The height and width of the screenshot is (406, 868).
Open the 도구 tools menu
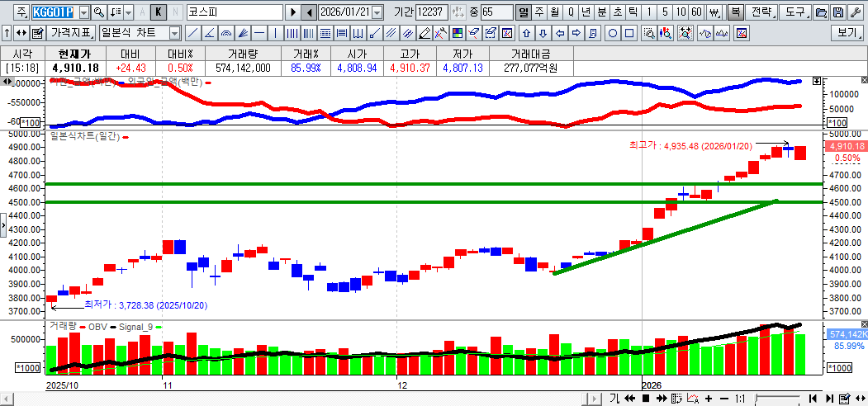point(795,12)
